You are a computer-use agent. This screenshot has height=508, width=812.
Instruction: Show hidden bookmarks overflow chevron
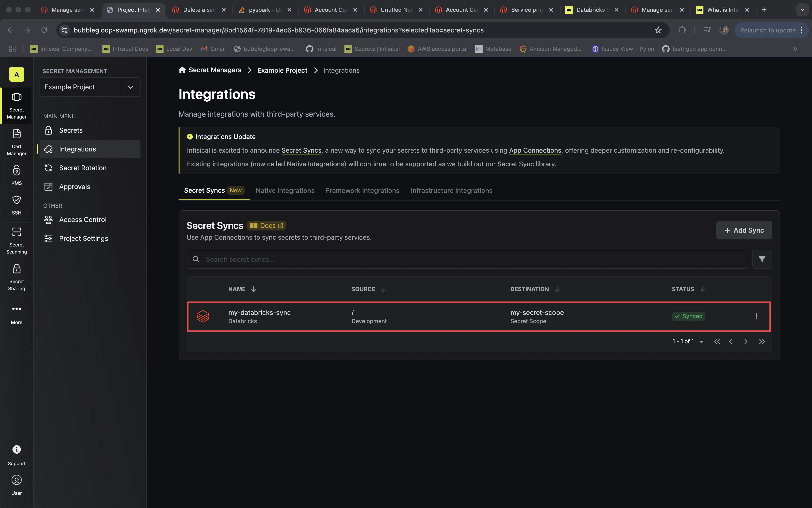click(x=795, y=49)
